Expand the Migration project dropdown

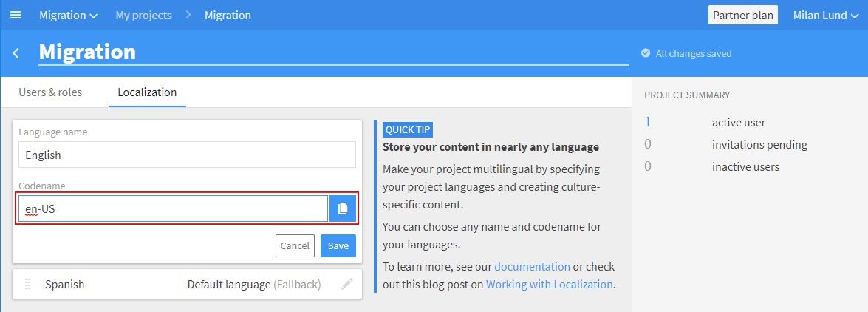coord(68,16)
